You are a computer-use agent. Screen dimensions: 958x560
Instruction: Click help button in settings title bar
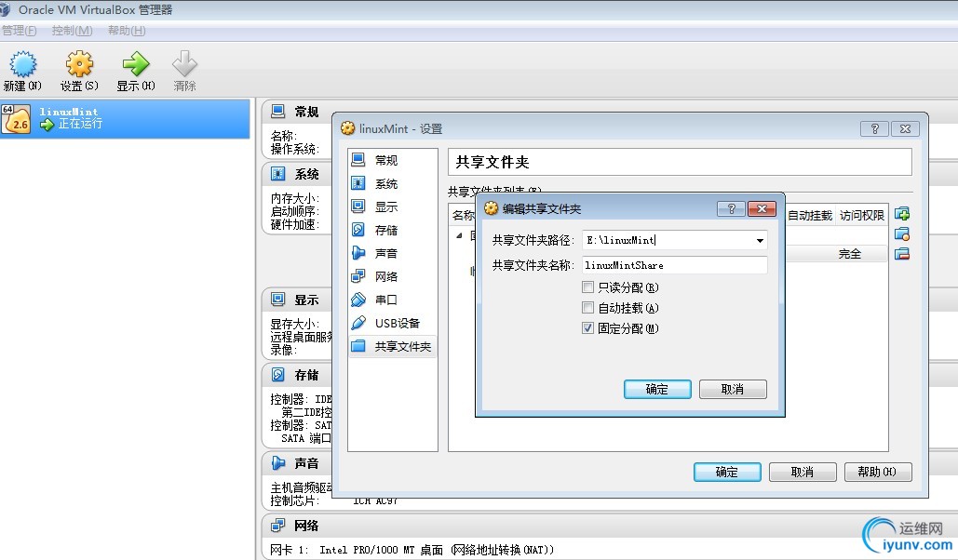click(x=874, y=129)
